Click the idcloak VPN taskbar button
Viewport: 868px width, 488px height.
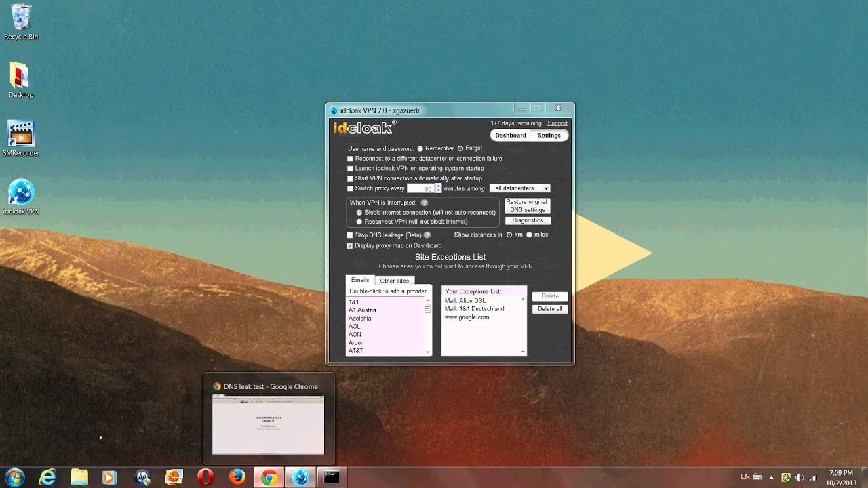tap(300, 477)
